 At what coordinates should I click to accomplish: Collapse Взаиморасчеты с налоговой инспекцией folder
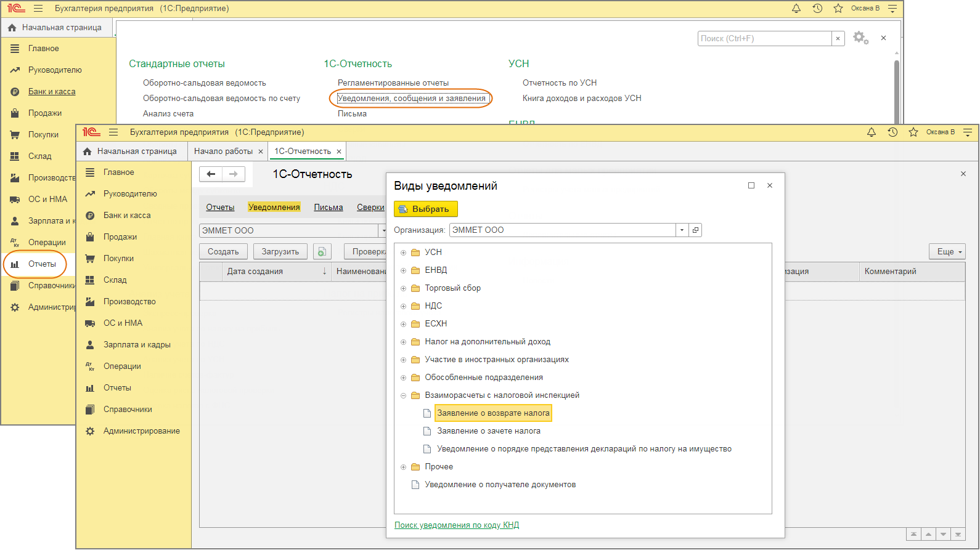tap(404, 395)
